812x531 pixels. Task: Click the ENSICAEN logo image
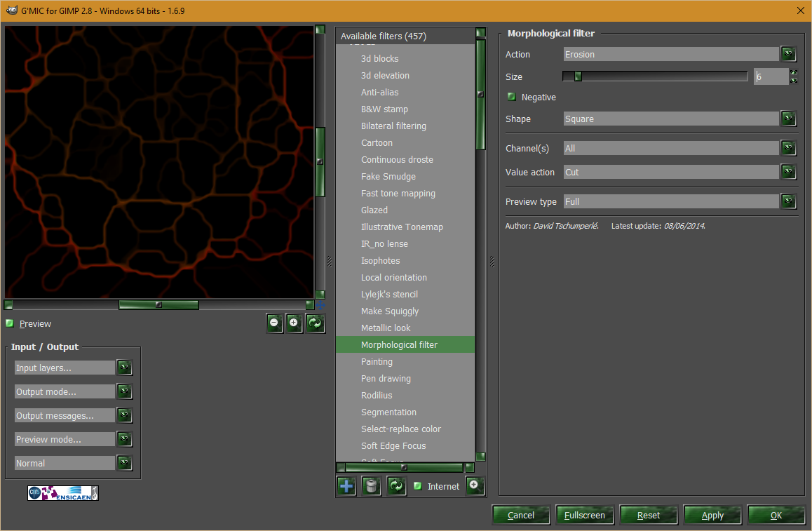(x=62, y=492)
